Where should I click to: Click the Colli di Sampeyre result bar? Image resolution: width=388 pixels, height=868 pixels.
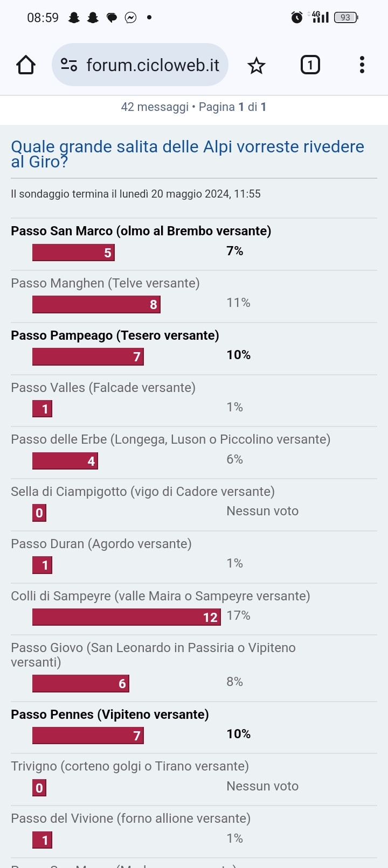point(127,617)
